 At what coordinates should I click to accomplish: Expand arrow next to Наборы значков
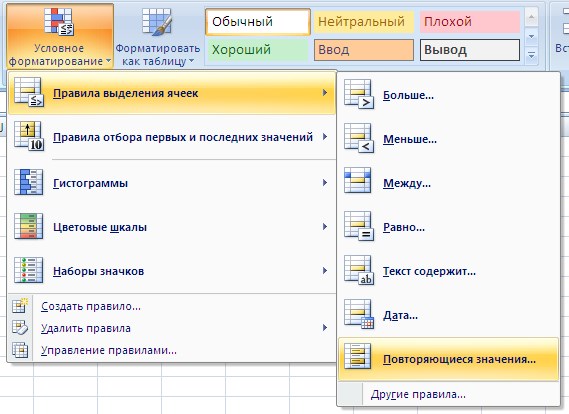tap(325, 271)
